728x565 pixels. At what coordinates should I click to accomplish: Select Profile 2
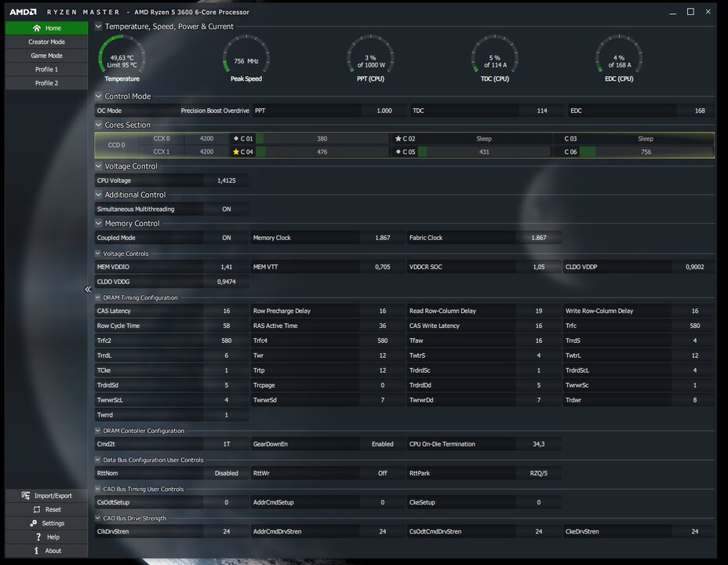pos(46,83)
